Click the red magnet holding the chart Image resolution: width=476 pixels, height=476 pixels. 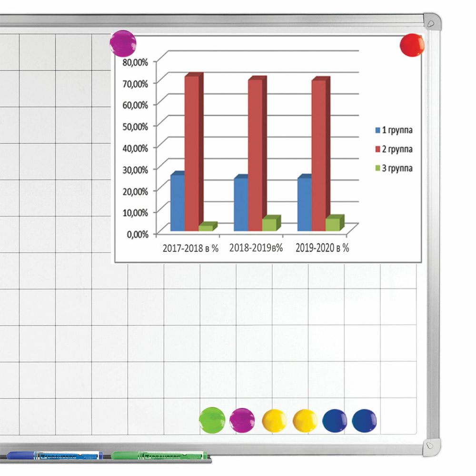coord(412,46)
